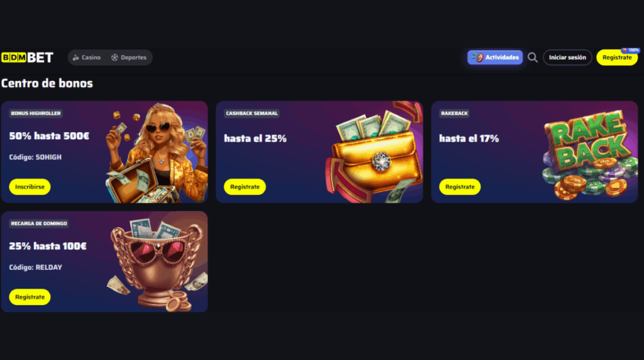Screen dimensions: 644x360
Task: Click Inscribirse on Bonus Highroller card
Action: [x=30, y=186]
